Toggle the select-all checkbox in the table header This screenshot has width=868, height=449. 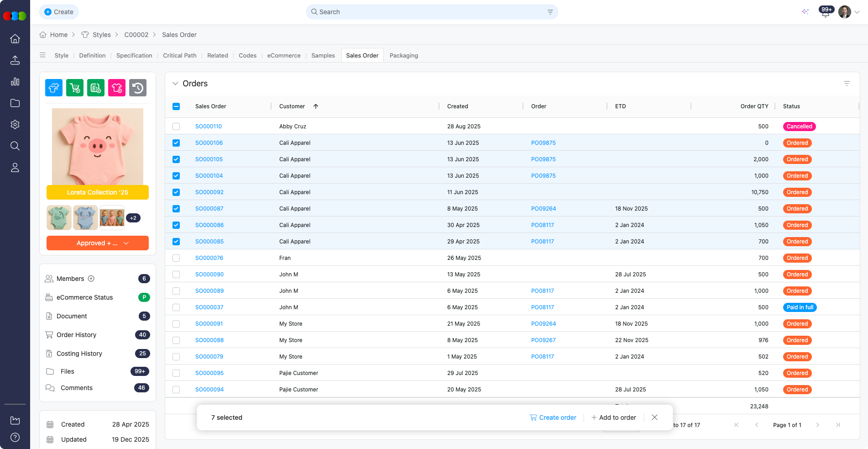point(176,106)
